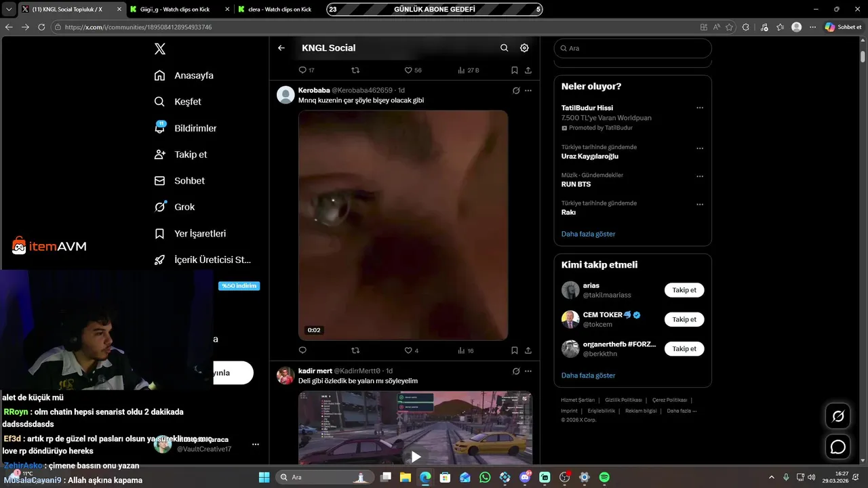Open account options next to VaultCreative17
This screenshot has height=488, width=868.
(x=256, y=445)
